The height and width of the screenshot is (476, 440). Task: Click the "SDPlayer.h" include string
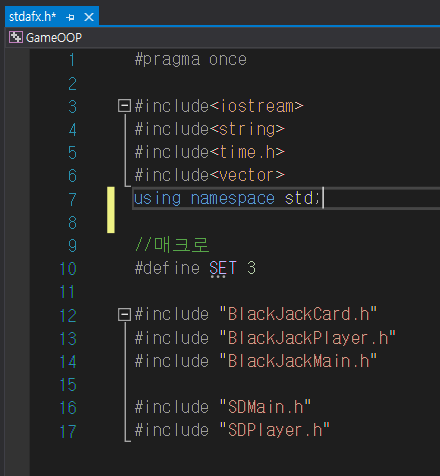coord(275,430)
